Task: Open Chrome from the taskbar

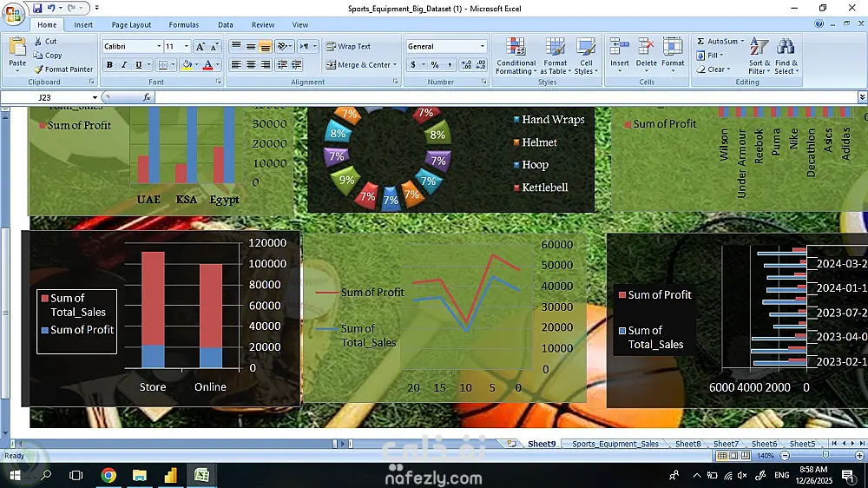Action: [x=108, y=475]
